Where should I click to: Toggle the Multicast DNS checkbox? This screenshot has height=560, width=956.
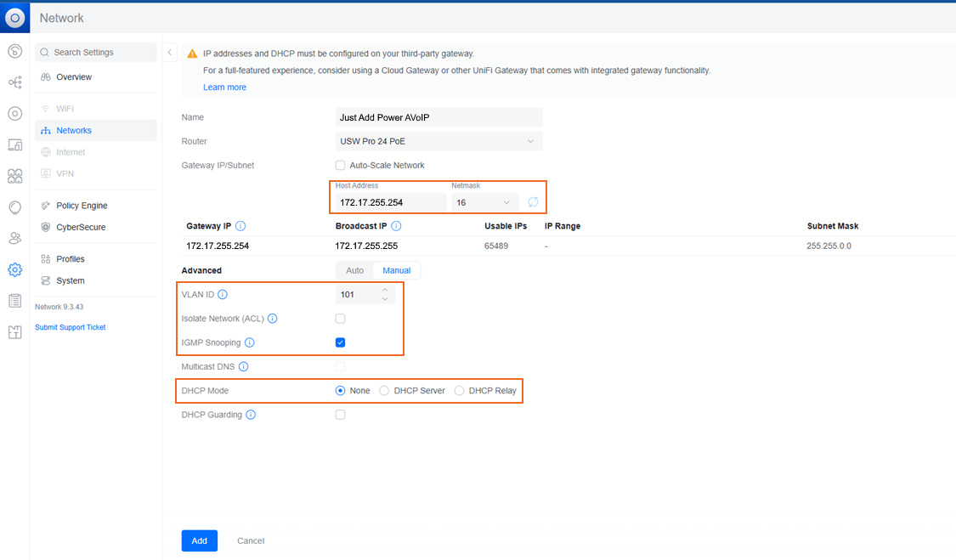coord(340,366)
